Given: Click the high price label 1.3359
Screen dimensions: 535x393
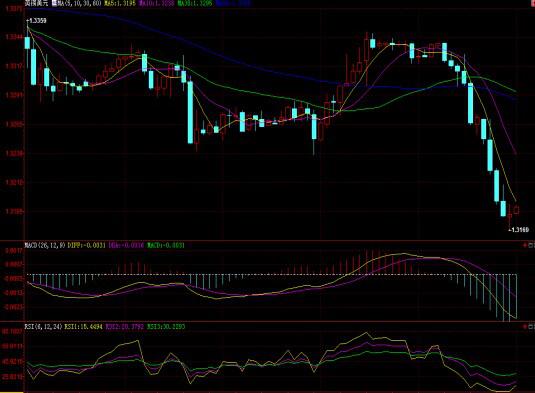Looking at the screenshot, I should click(x=37, y=21).
